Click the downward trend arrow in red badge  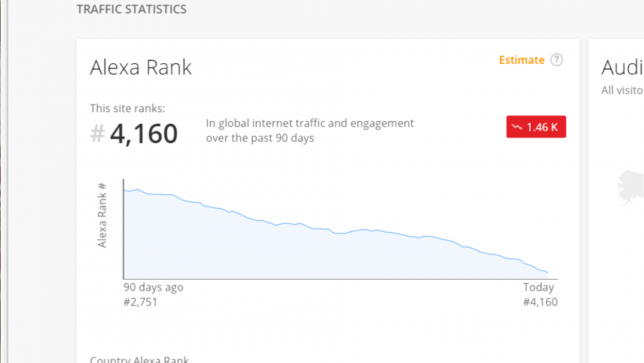(516, 128)
